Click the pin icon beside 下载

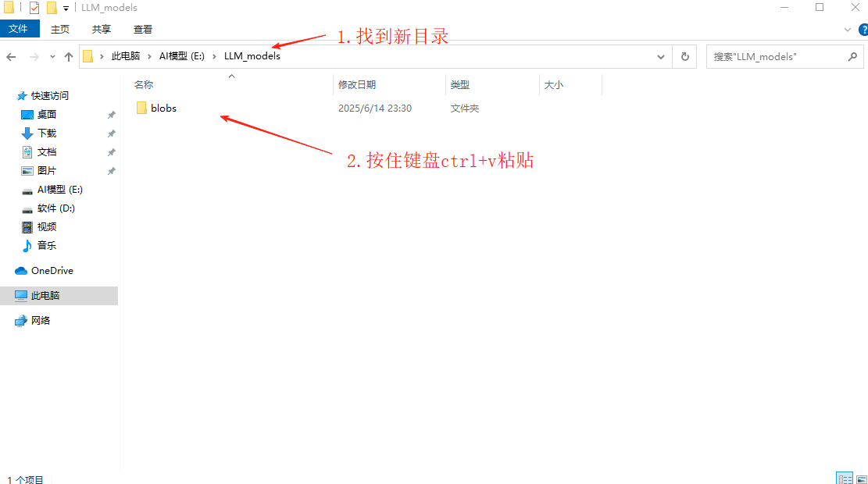(111, 133)
